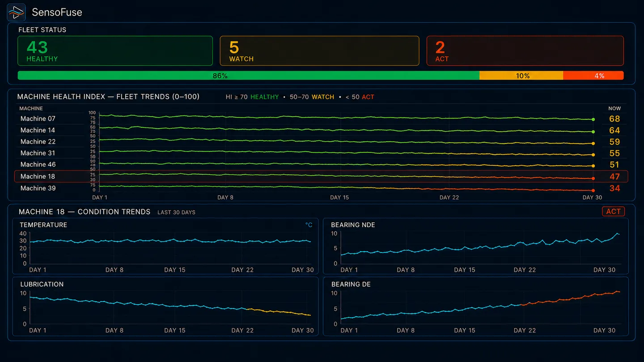Click the SensoFuse logo icon
The width and height of the screenshot is (644, 362).
pos(16,12)
